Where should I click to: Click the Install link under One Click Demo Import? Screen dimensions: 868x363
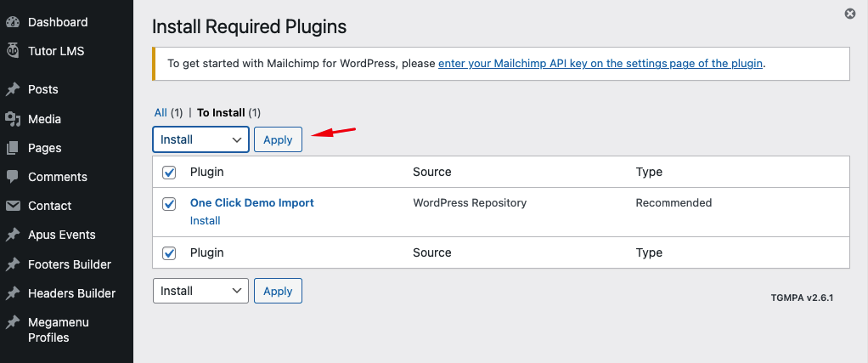(206, 221)
